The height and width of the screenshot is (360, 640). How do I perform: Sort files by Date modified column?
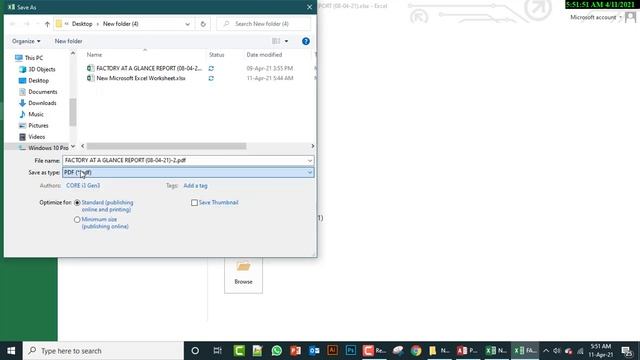tap(264, 55)
